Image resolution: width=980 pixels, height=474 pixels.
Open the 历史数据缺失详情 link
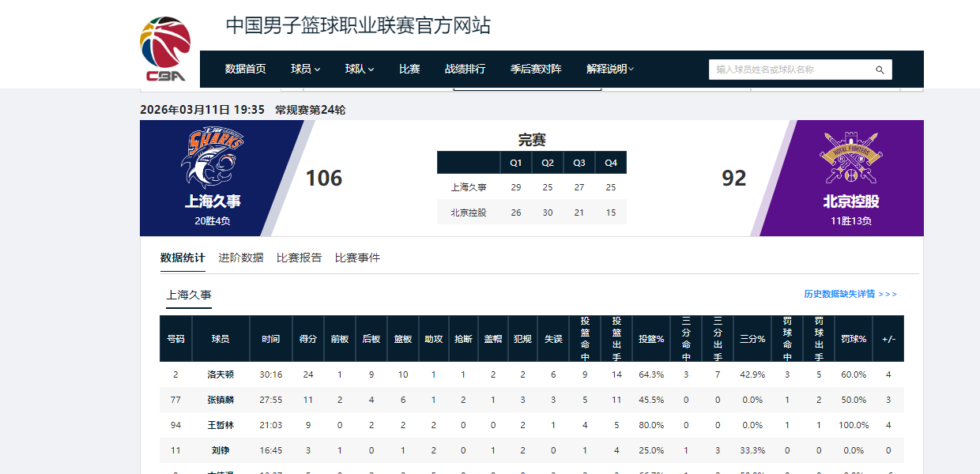tap(840, 292)
